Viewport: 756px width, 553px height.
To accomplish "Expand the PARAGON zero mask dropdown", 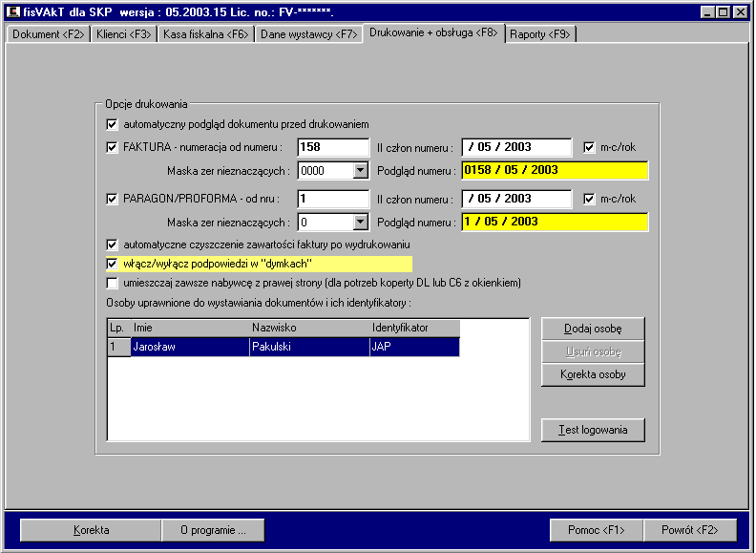I will 360,222.
